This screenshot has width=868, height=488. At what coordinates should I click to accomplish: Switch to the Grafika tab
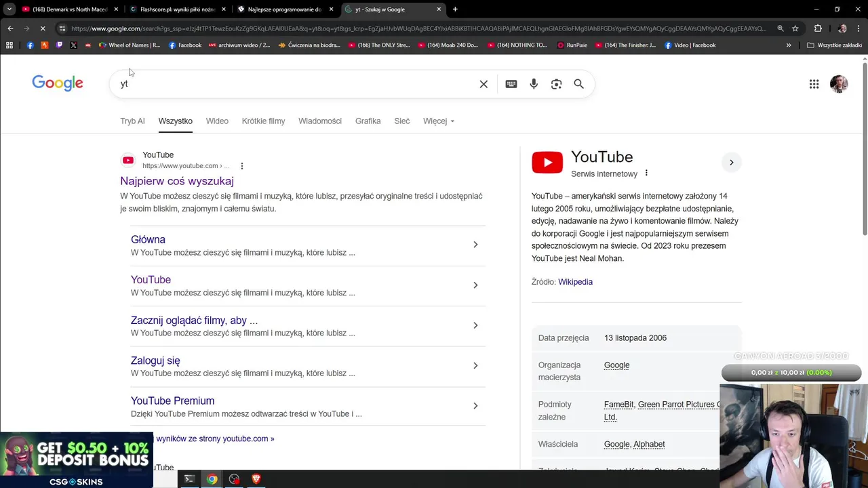368,121
